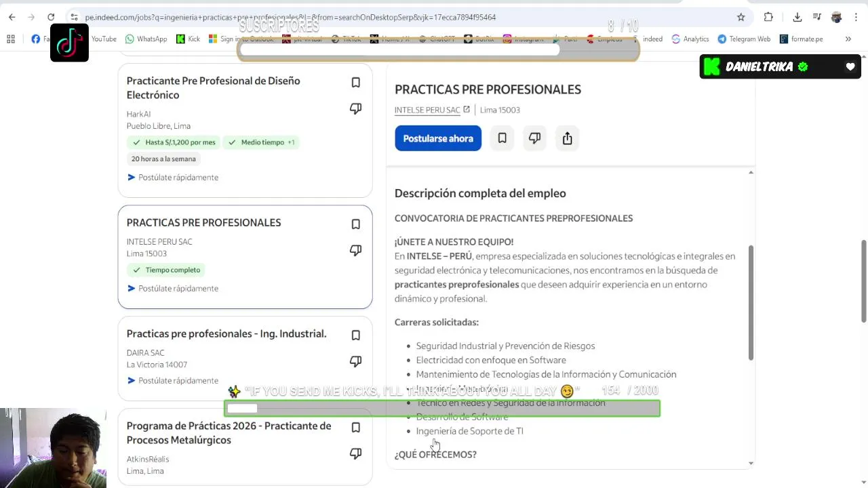Click not-interested thumb beside Postularse ahora
This screenshot has height=488, width=868.
[x=534, y=138]
